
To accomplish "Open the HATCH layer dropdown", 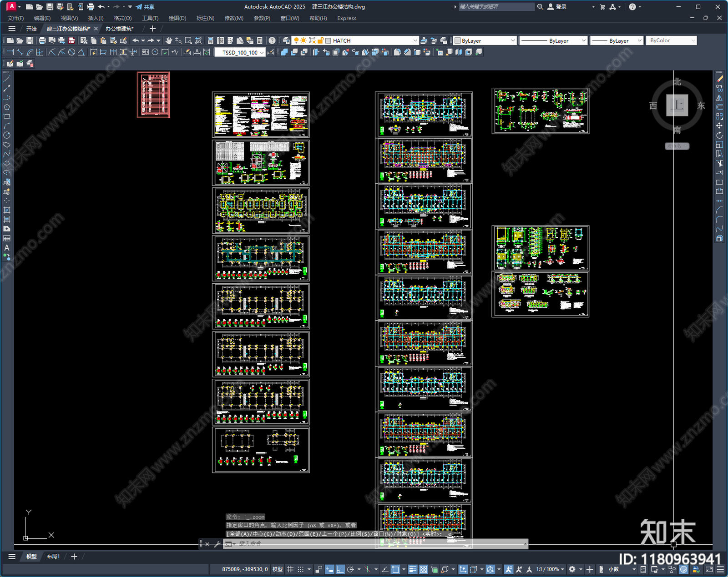I will pyautogui.click(x=415, y=40).
